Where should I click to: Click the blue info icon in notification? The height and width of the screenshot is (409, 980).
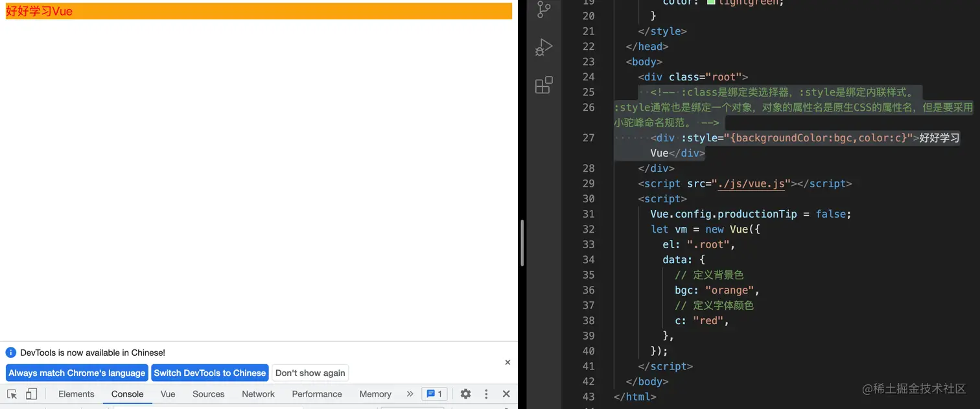point(10,353)
